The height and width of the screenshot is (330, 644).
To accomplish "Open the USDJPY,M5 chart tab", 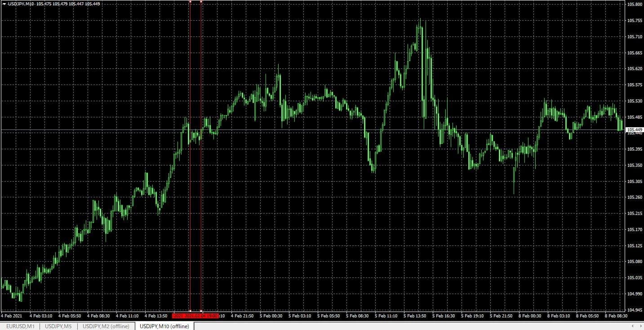I will 58,326.
